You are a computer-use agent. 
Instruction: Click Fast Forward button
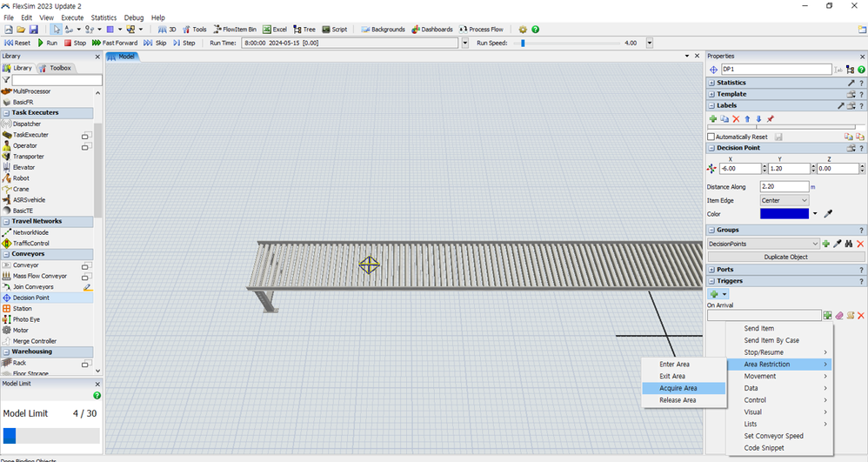pyautogui.click(x=115, y=43)
